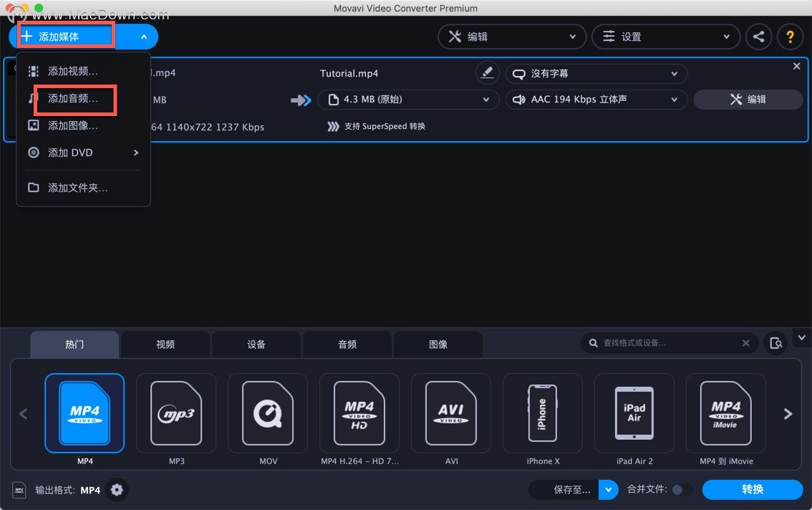The width and height of the screenshot is (812, 510).
Task: Switch to the Video (视频) tab
Action: pos(165,345)
